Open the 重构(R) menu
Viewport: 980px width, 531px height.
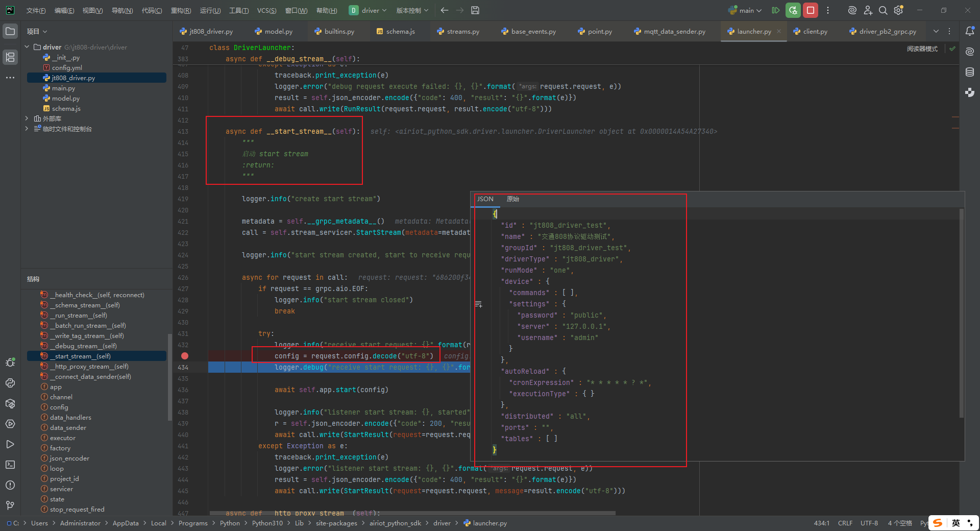[x=181, y=10]
